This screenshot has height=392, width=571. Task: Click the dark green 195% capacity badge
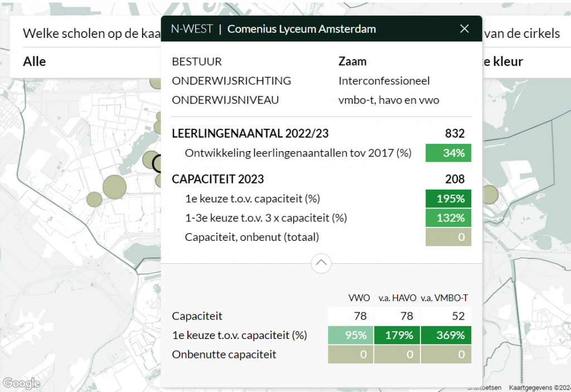[448, 199]
